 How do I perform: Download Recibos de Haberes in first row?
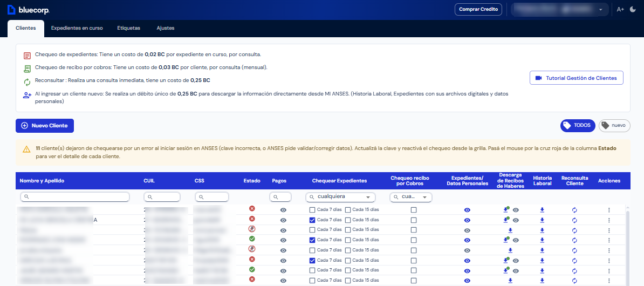pos(505,209)
